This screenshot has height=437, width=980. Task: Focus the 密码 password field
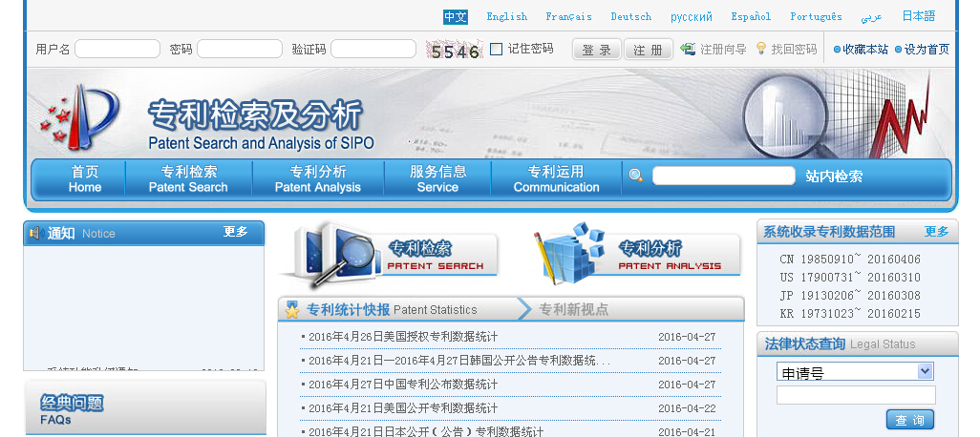pyautogui.click(x=240, y=49)
